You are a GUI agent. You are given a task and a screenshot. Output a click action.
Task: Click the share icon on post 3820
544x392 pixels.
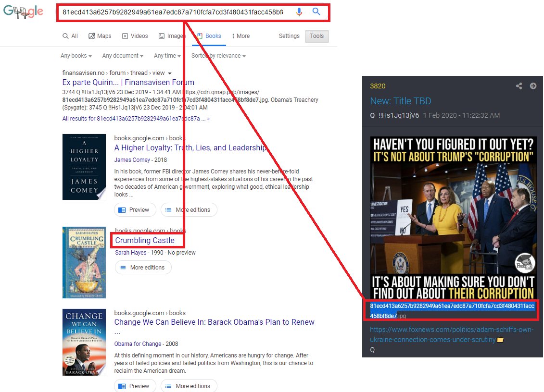[x=519, y=86]
